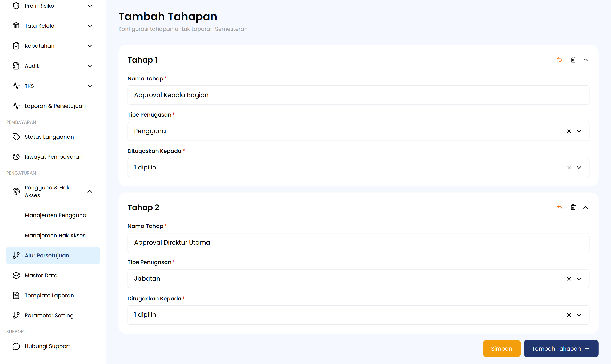Collapse the Tahap 2 section
The height and width of the screenshot is (364, 611).
[585, 208]
